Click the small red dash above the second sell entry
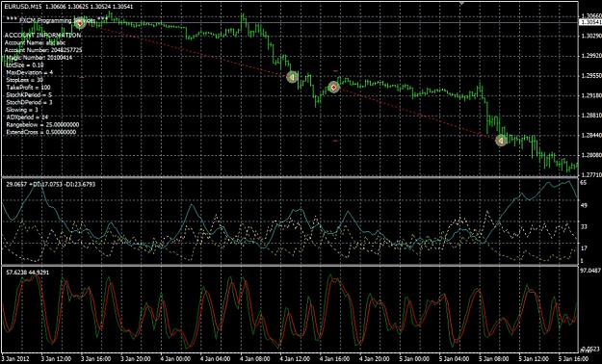 (335, 71)
